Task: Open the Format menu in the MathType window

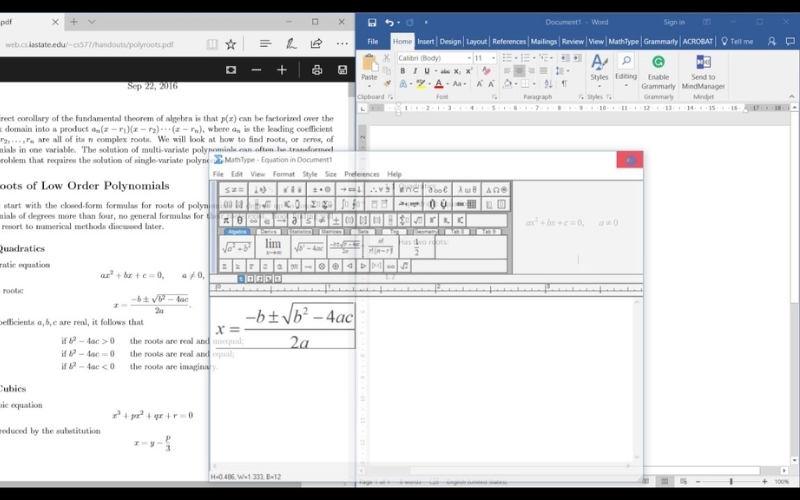Action: [284, 174]
